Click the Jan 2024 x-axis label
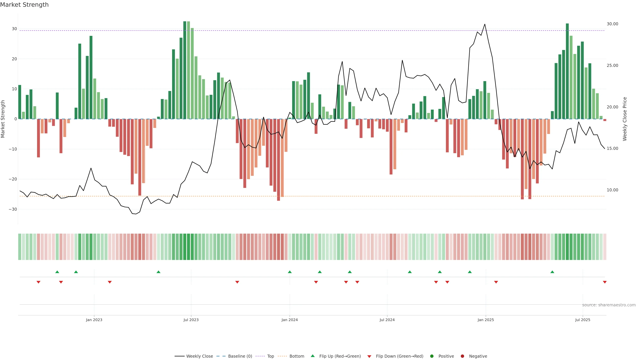Screen dimensions: 644x362 289,320
